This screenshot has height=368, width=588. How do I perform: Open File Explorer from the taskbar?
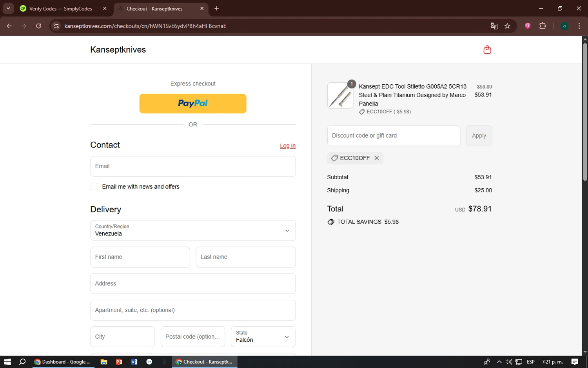click(x=104, y=362)
